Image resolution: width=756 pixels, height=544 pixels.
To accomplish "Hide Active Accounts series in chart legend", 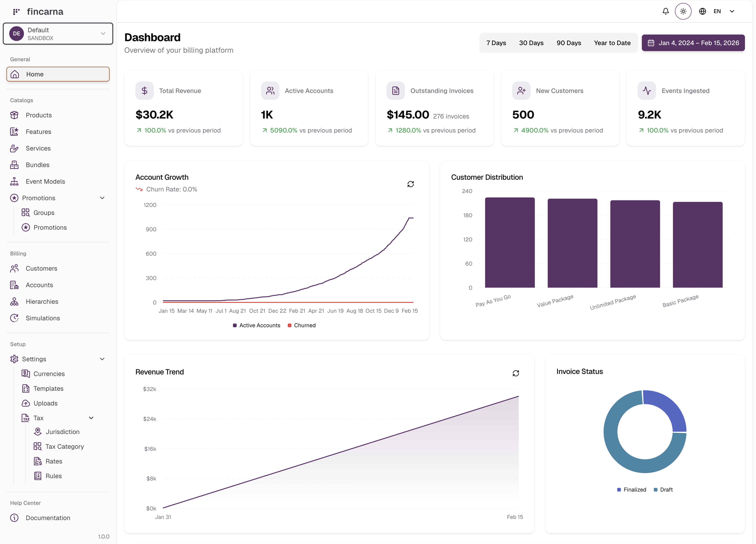I will pyautogui.click(x=256, y=325).
